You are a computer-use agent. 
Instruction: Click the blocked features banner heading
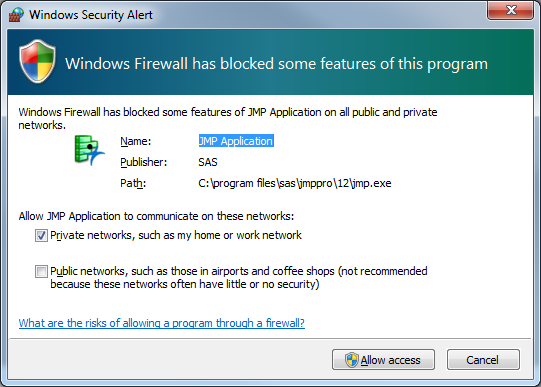276,64
